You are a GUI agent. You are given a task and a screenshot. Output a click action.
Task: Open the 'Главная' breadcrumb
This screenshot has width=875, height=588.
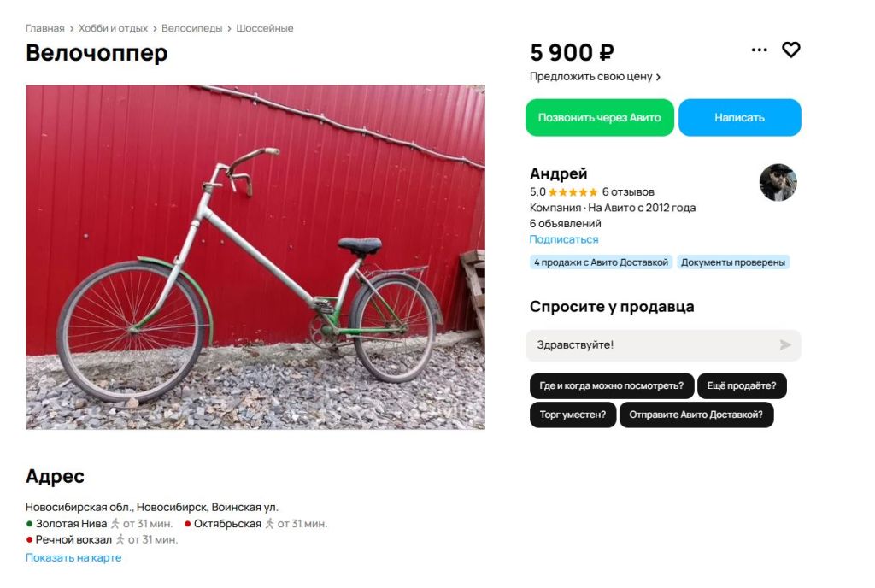[44, 28]
